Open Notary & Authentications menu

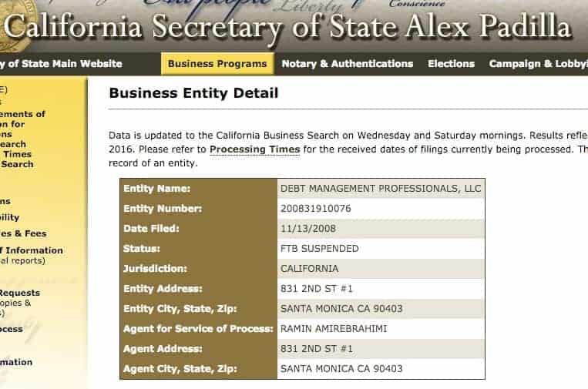click(348, 64)
